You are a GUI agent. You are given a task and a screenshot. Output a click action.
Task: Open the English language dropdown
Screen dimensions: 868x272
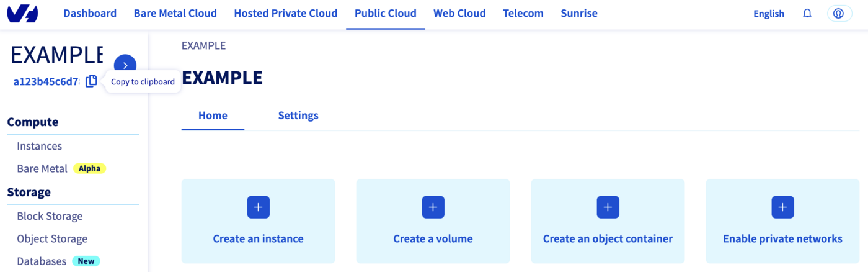(768, 14)
